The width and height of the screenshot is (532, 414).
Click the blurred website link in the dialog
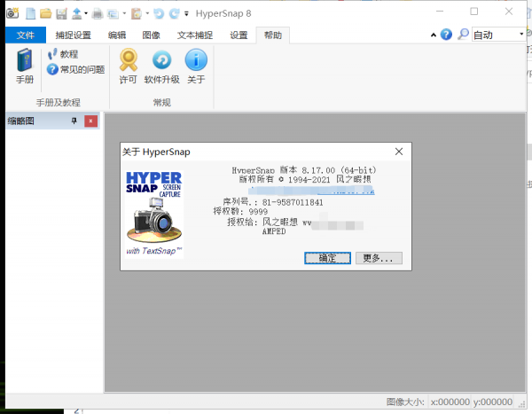[x=311, y=191]
